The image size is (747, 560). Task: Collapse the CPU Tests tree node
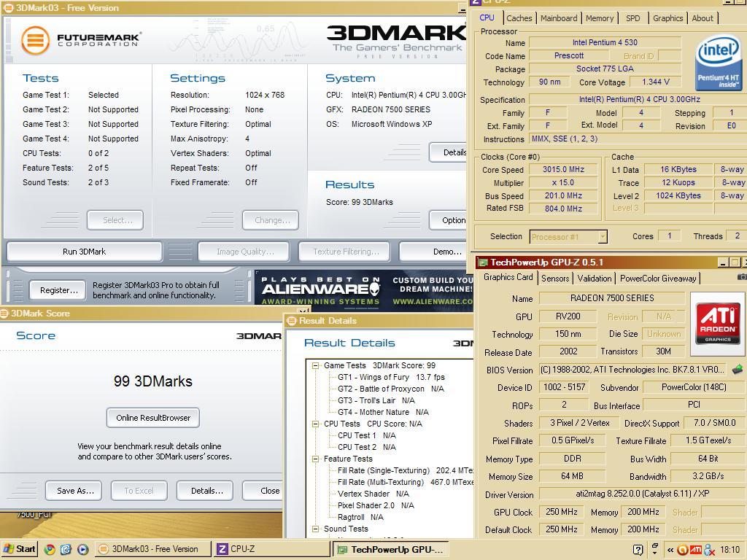click(x=315, y=424)
